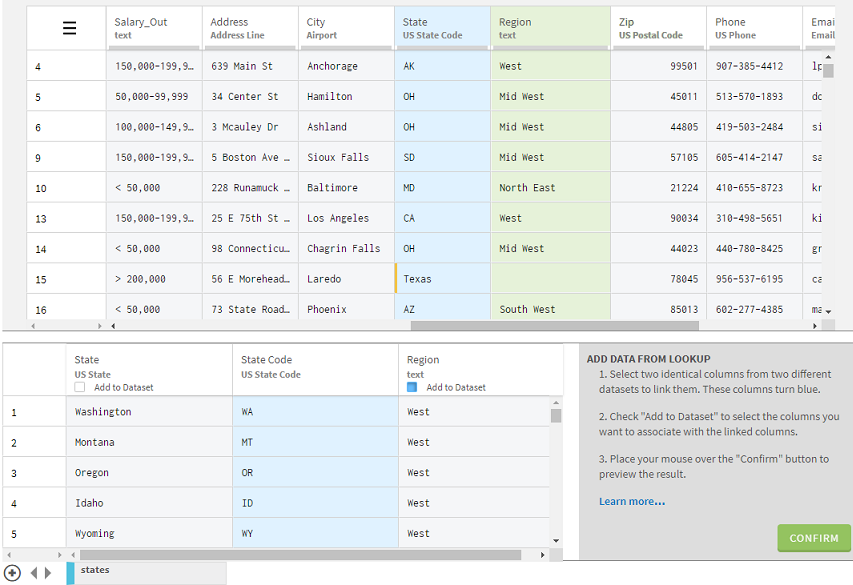Select the Salary_Out column header
This screenshot has width=853, height=585.
click(x=153, y=28)
